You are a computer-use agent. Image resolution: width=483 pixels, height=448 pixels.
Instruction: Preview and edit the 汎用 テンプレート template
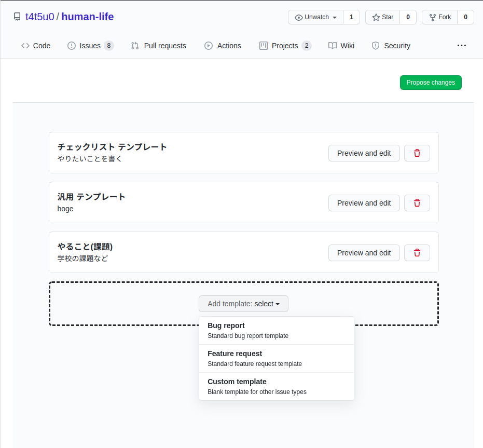click(364, 203)
